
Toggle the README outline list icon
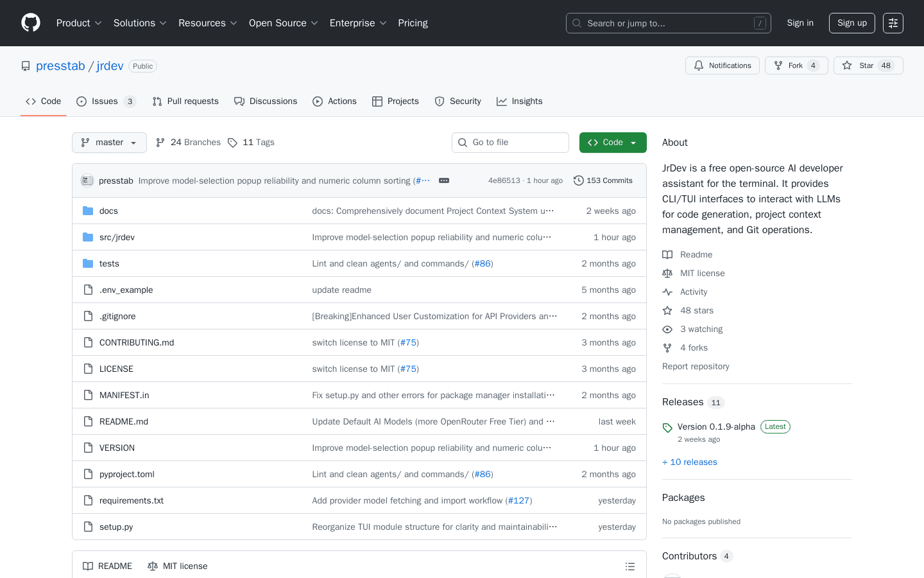click(630, 566)
